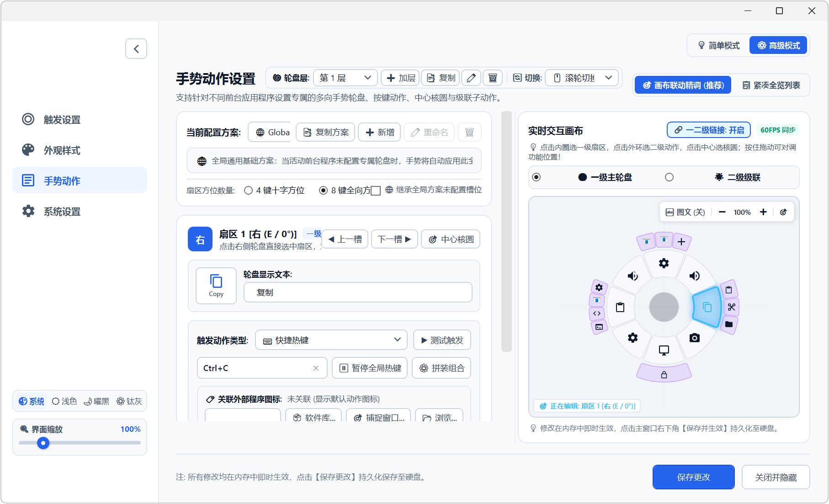Open 系统设置 in the sidebar
829x504 pixels.
80,212
